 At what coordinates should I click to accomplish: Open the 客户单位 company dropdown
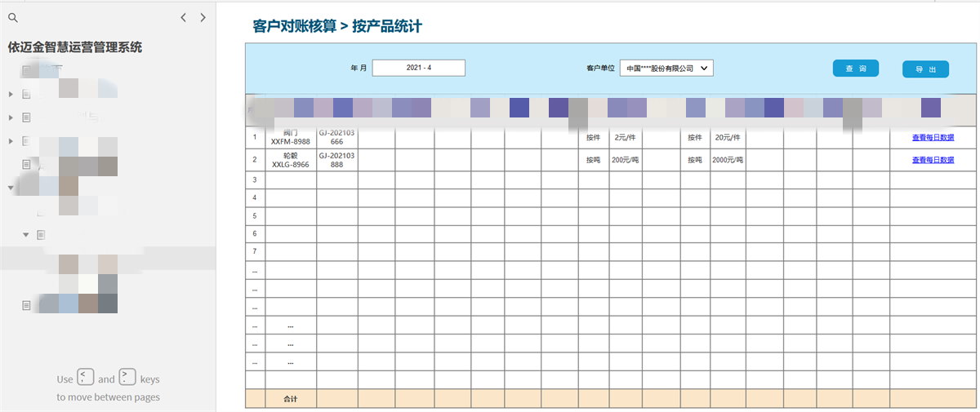[x=666, y=69]
